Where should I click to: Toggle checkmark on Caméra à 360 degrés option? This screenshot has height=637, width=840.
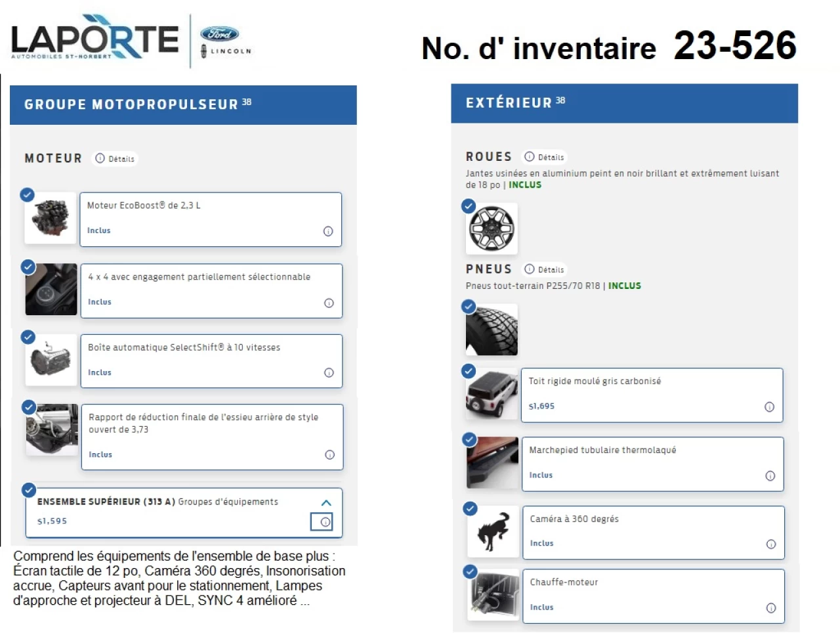coord(470,509)
